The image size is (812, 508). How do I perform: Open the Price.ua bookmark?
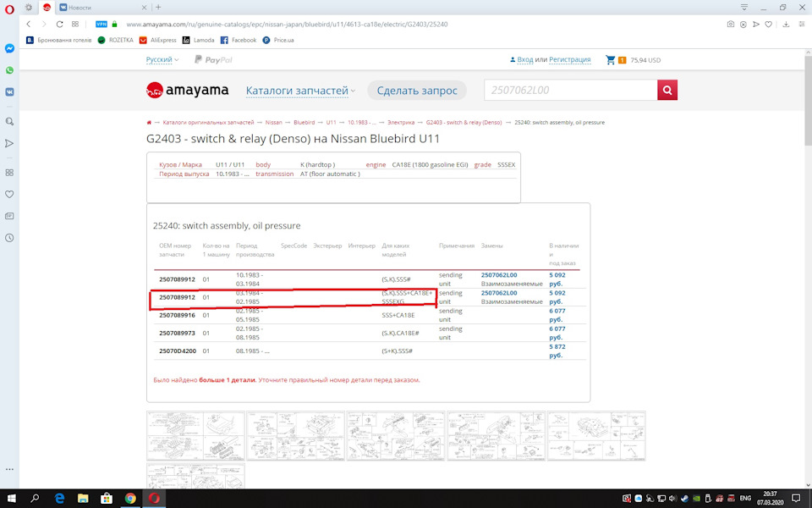[278, 40]
